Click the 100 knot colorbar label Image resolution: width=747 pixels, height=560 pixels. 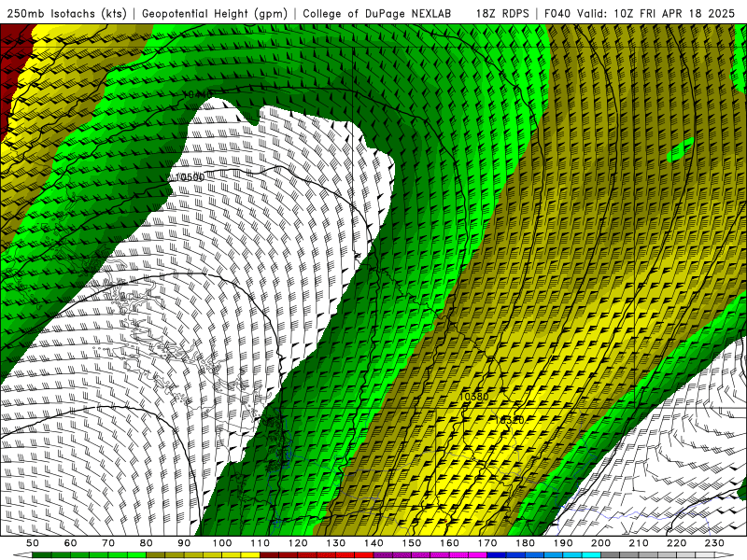point(222,543)
